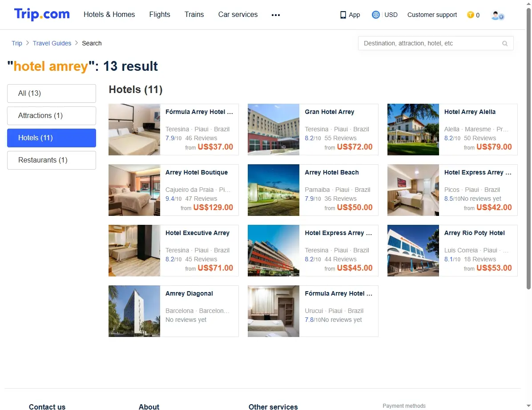The height and width of the screenshot is (410, 532).
Task: Click the US$53.00 price
Action: pos(494,268)
